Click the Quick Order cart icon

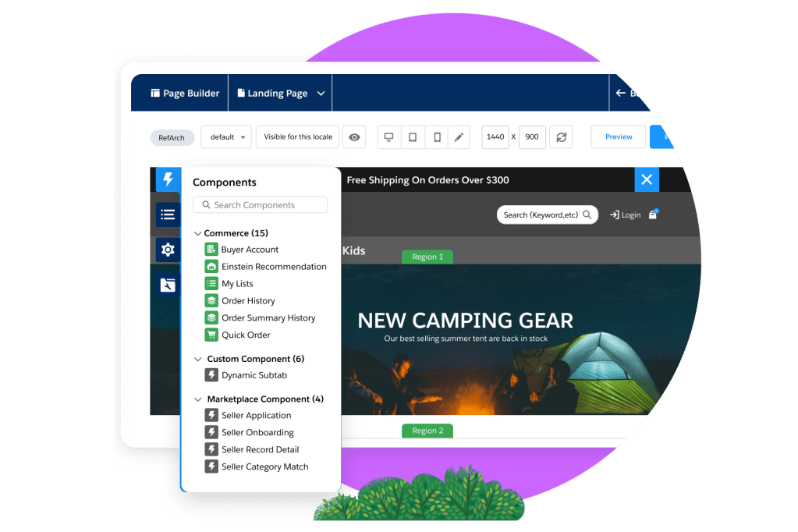coord(211,335)
